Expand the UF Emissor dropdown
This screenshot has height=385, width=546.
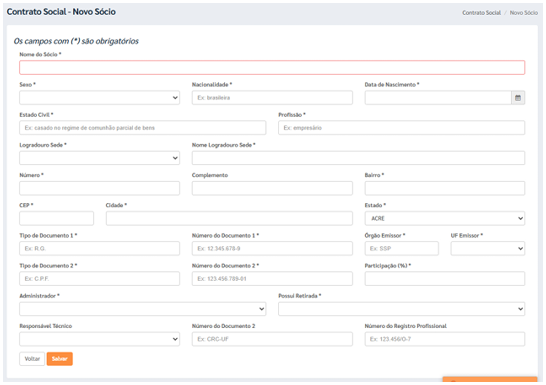click(488, 249)
